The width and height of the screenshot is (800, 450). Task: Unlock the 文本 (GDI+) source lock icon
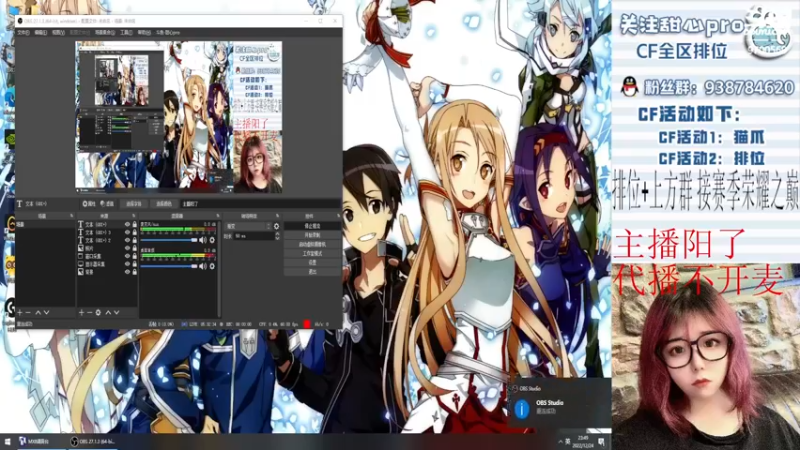coord(135,224)
